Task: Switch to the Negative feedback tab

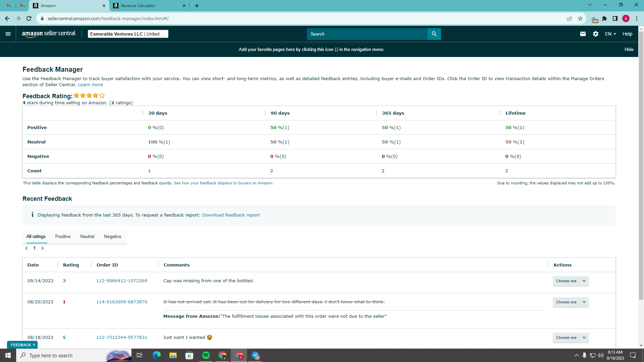Action: [113, 237]
